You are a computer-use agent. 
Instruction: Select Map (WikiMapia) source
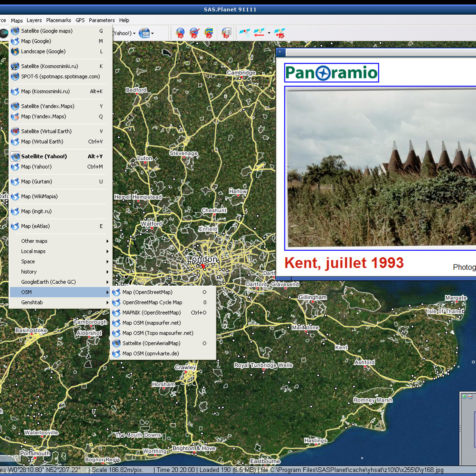click(x=61, y=196)
